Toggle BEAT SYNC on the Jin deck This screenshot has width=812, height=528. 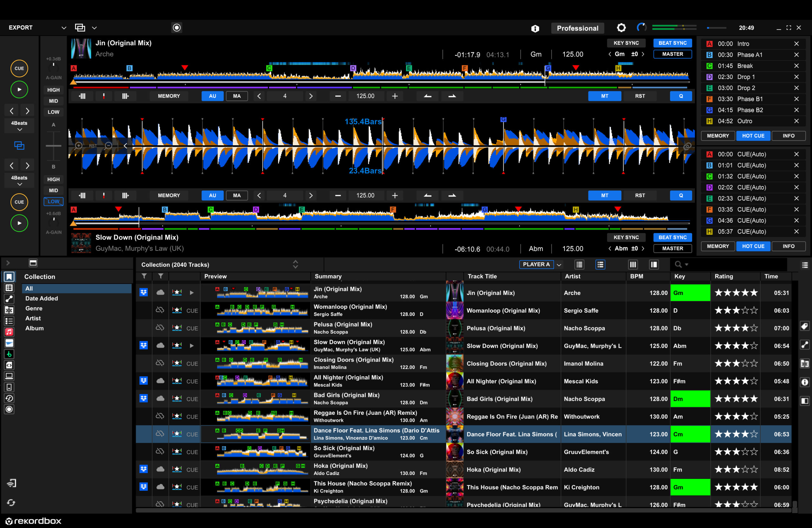point(672,43)
